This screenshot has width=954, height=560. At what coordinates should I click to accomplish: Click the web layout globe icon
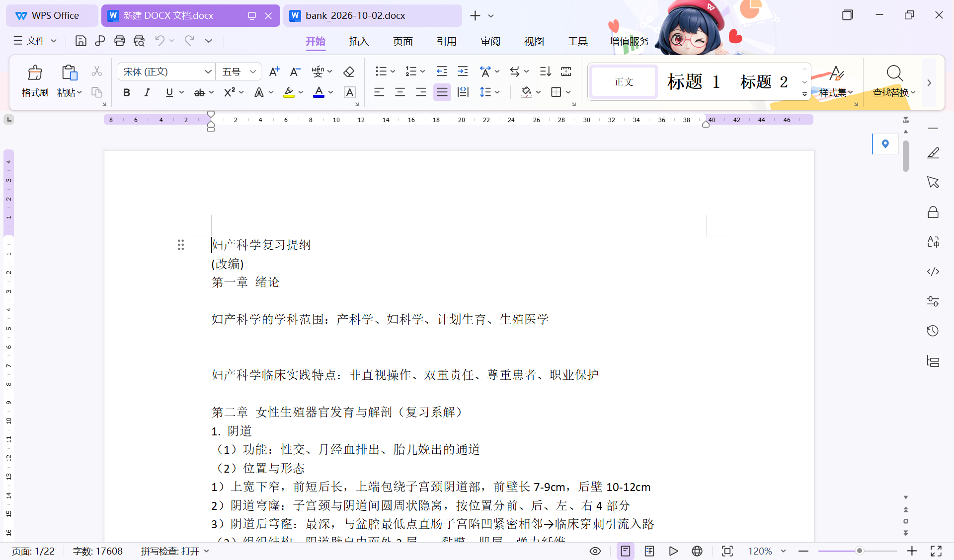(x=697, y=551)
